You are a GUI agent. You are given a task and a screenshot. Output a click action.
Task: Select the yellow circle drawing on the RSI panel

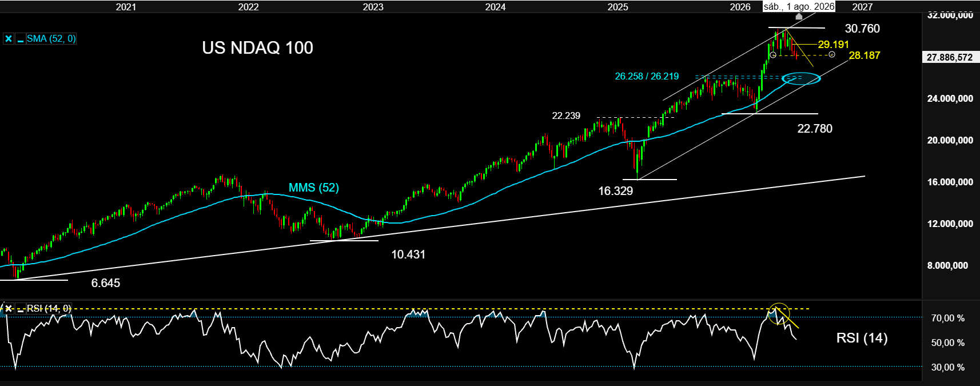tap(779, 313)
